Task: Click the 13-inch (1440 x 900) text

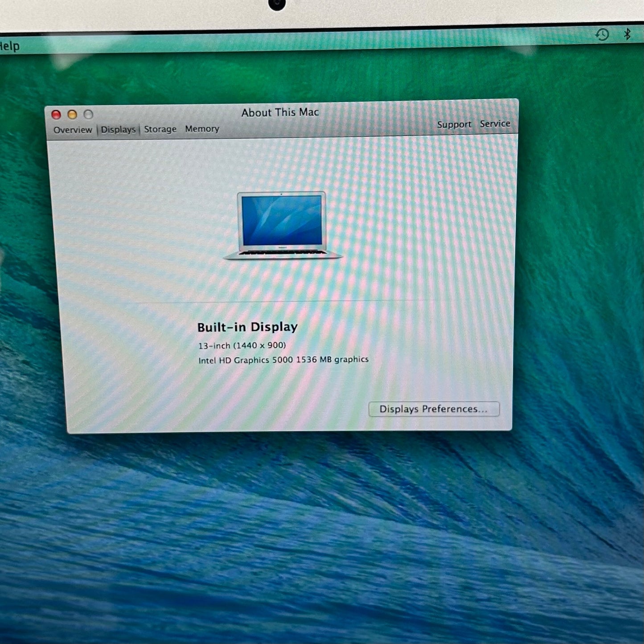Action: (242, 345)
